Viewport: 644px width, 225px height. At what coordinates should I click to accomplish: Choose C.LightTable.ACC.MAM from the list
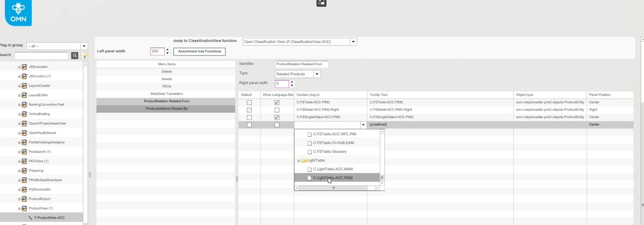coord(333,169)
